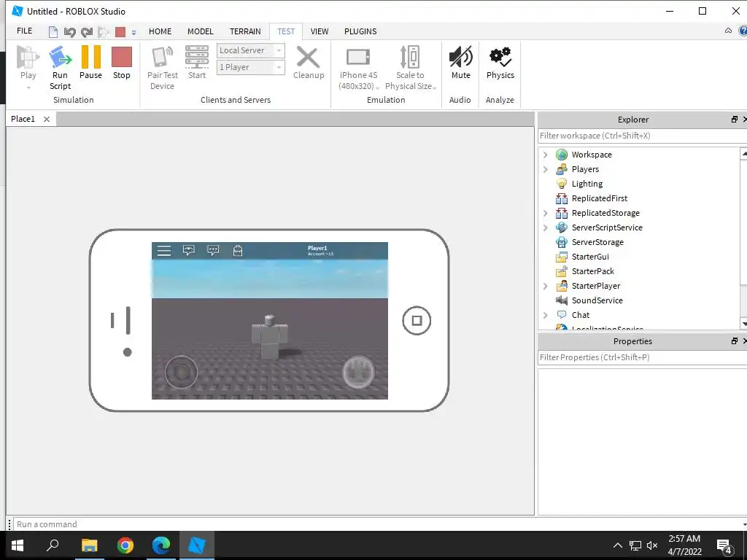Expand the ReplicatedStorage tree node
747x560 pixels.
click(546, 213)
